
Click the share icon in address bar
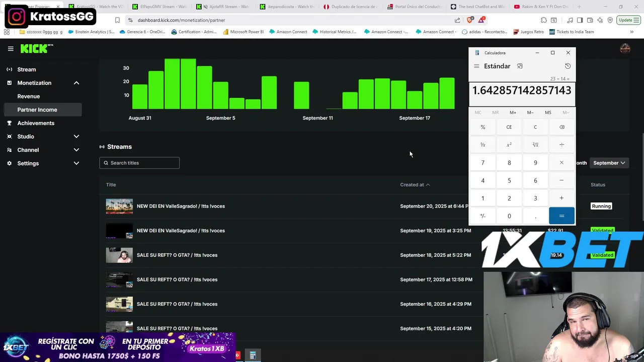(457, 20)
